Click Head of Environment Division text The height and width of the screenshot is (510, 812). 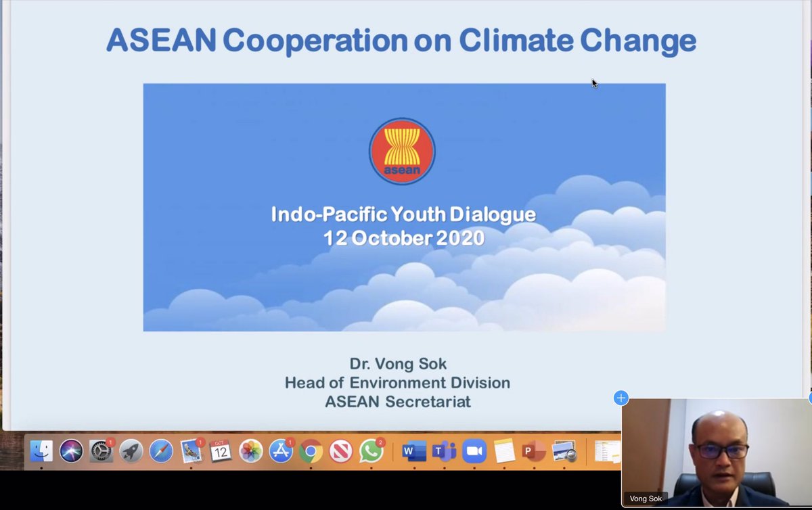coord(397,383)
